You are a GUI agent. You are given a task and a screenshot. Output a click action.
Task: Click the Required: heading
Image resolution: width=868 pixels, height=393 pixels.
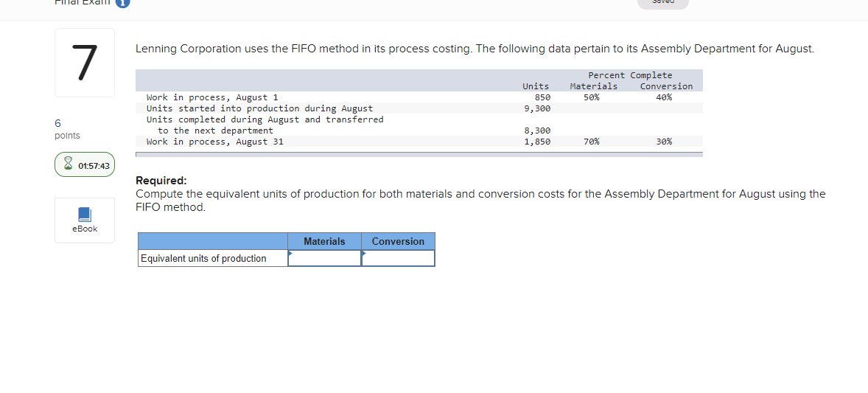tap(161, 181)
